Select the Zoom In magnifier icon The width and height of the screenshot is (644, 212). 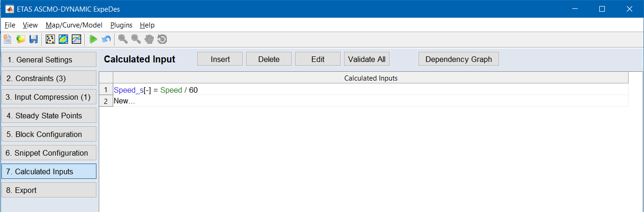(x=123, y=40)
